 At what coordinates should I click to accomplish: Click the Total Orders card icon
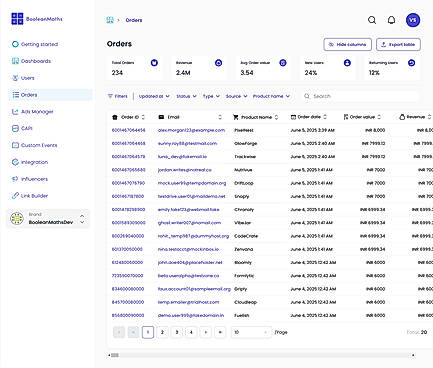pos(154,63)
